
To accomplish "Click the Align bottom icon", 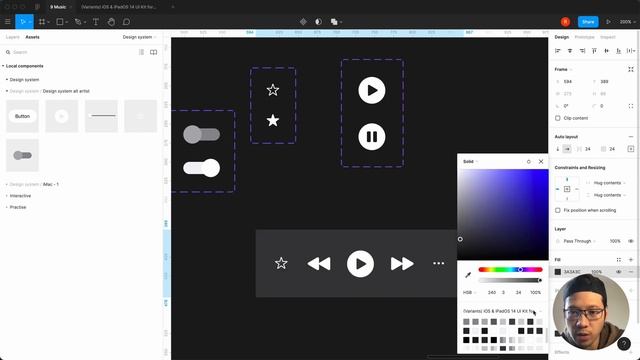I will [619, 51].
